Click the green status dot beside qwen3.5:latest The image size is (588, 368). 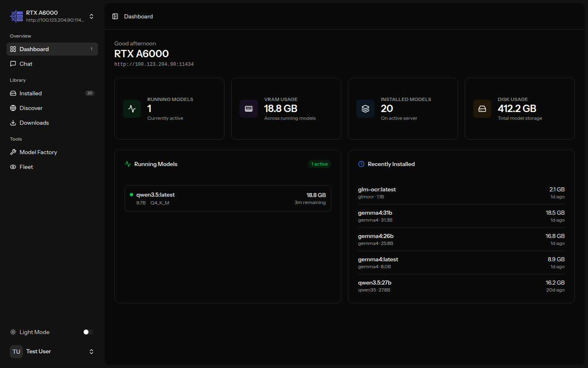131,194
